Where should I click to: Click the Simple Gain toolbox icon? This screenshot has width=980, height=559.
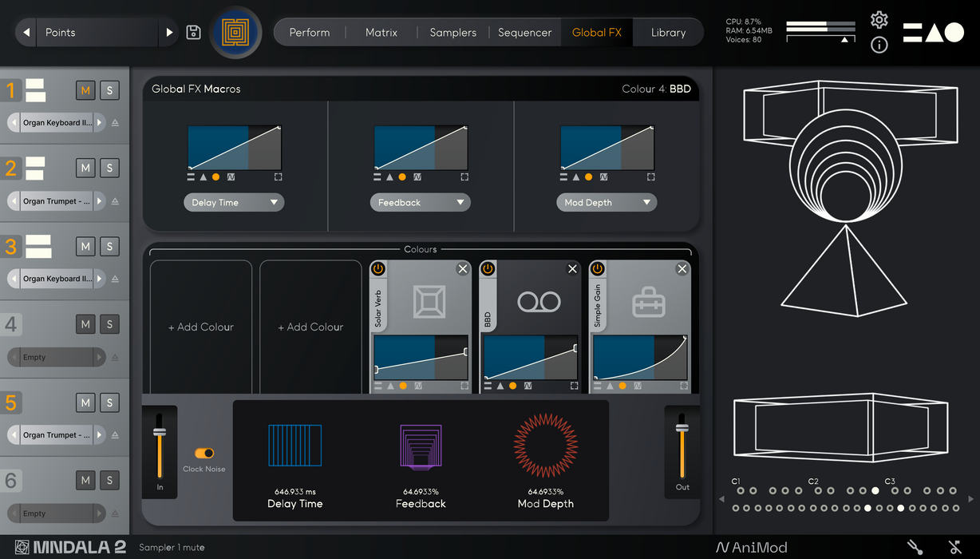click(648, 303)
